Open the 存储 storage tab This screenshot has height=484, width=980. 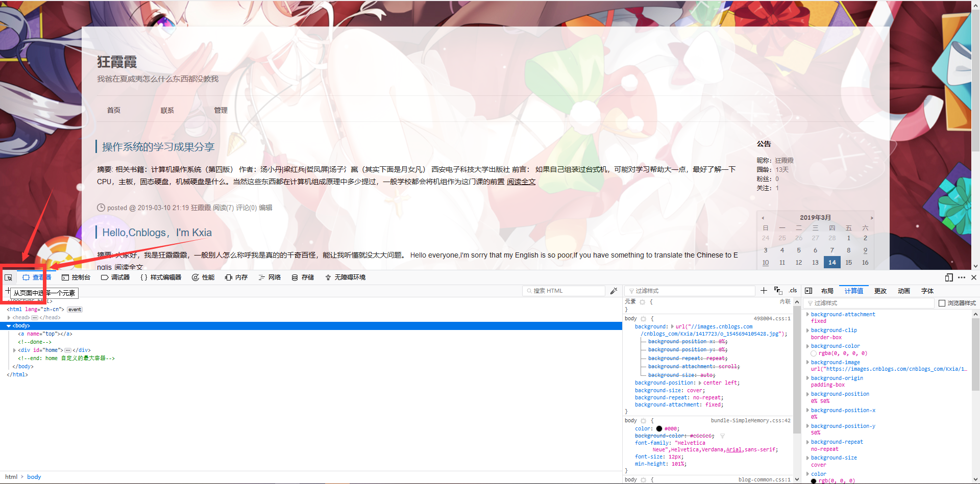[x=303, y=277]
